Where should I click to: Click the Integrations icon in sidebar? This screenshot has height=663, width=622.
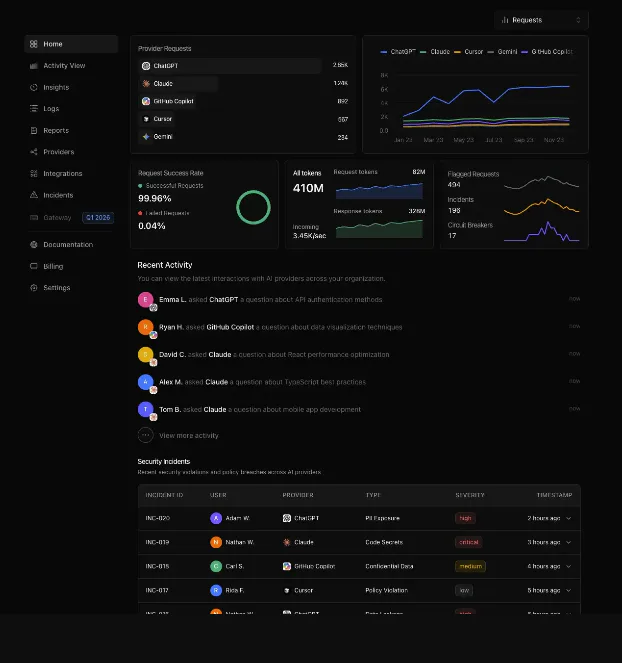tap(34, 173)
